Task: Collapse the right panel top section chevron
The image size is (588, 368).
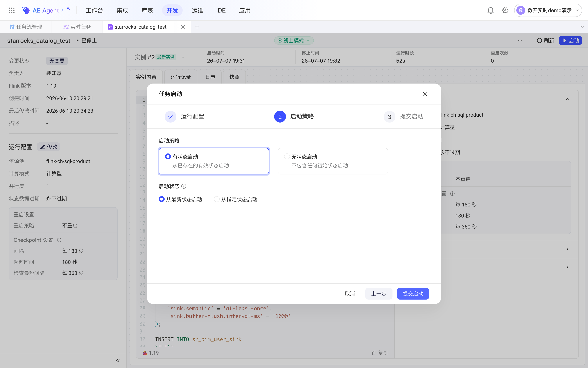Action: 567,99
